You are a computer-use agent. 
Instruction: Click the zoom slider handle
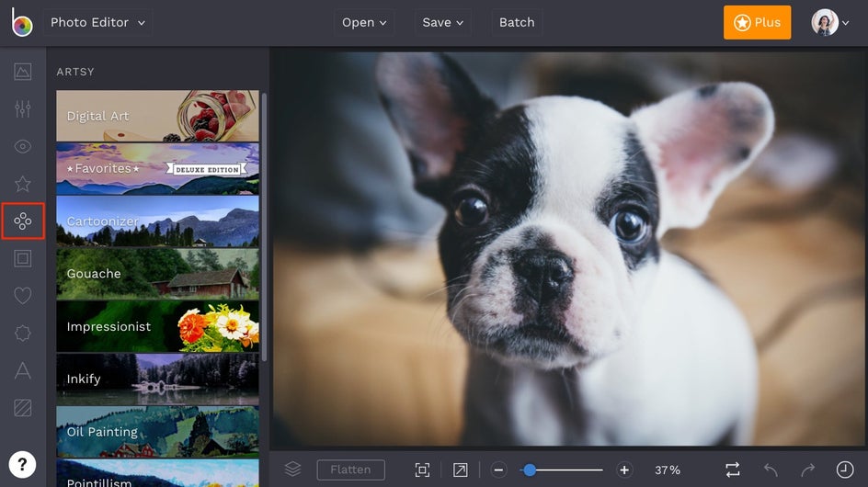[x=530, y=470]
